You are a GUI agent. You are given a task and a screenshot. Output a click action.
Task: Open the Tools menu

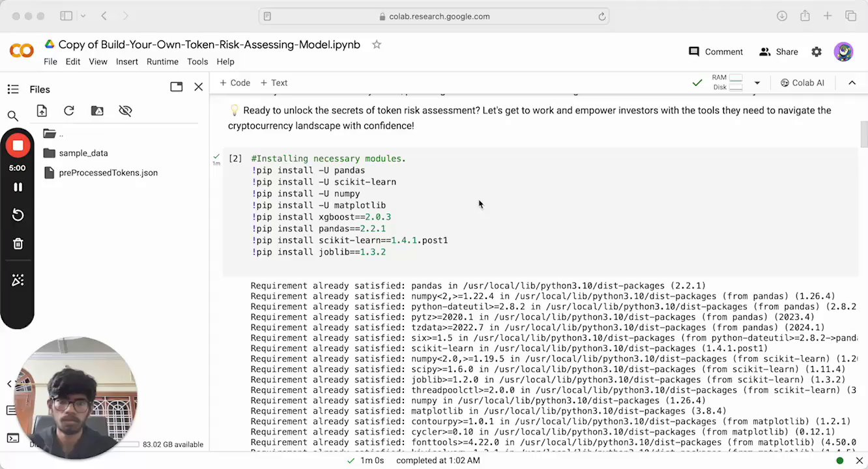[197, 61]
